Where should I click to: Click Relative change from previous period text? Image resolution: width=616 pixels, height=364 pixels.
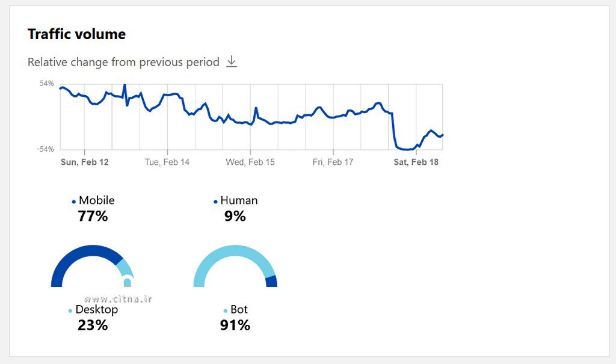[123, 62]
